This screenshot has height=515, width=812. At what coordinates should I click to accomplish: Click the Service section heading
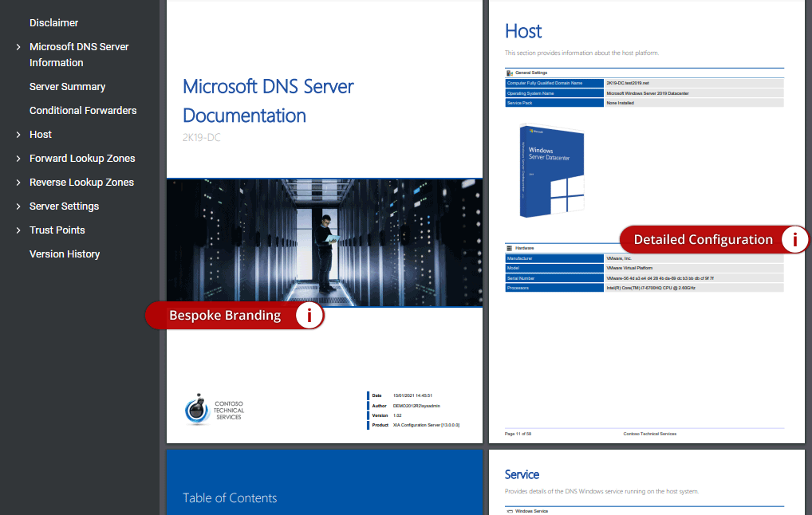522,474
